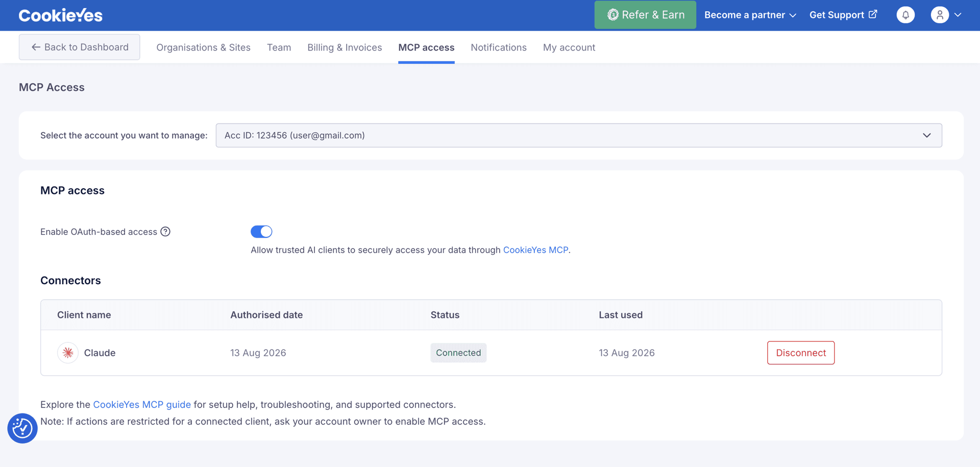Click the Client name column header
The width and height of the screenshot is (980, 467).
(x=84, y=315)
